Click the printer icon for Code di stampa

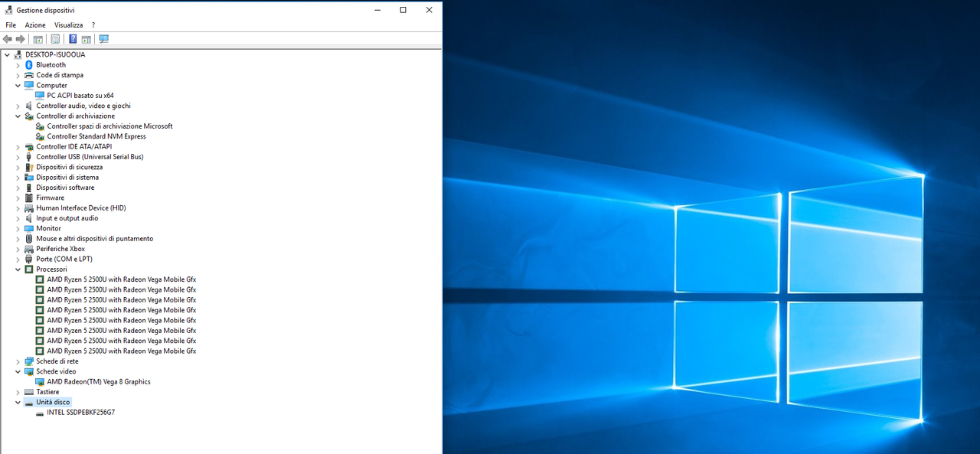tap(29, 75)
